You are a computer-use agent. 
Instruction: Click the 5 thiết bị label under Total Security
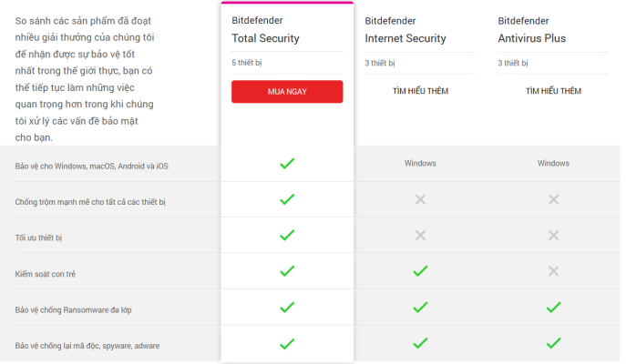click(246, 63)
